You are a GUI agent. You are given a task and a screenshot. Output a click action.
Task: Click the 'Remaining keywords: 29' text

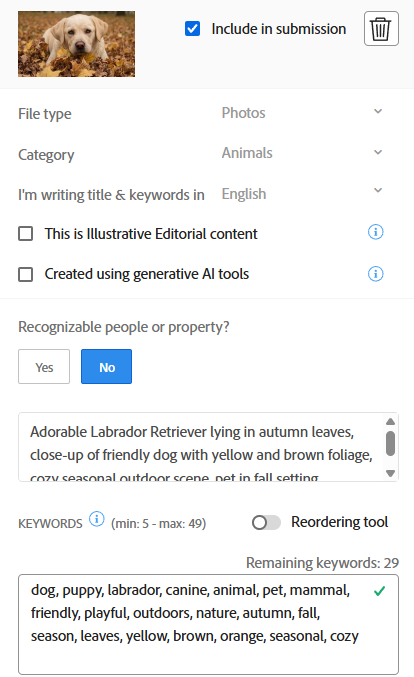coord(322,563)
